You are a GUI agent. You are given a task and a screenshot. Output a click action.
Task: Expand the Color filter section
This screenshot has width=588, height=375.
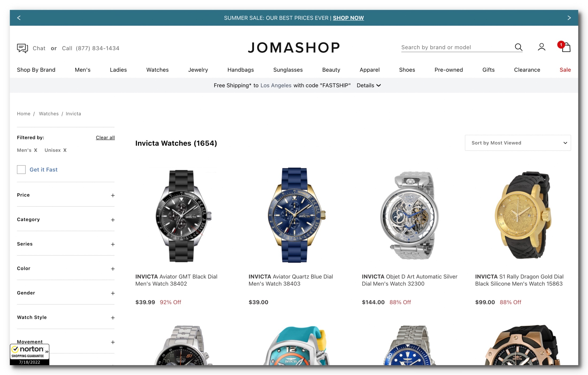point(65,269)
